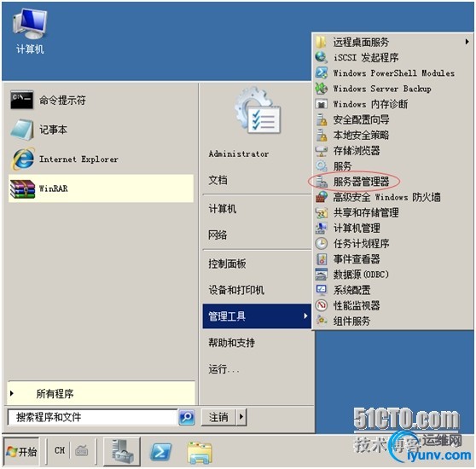
Task: Click the 数据源(ODBC) icon
Action: point(321,275)
